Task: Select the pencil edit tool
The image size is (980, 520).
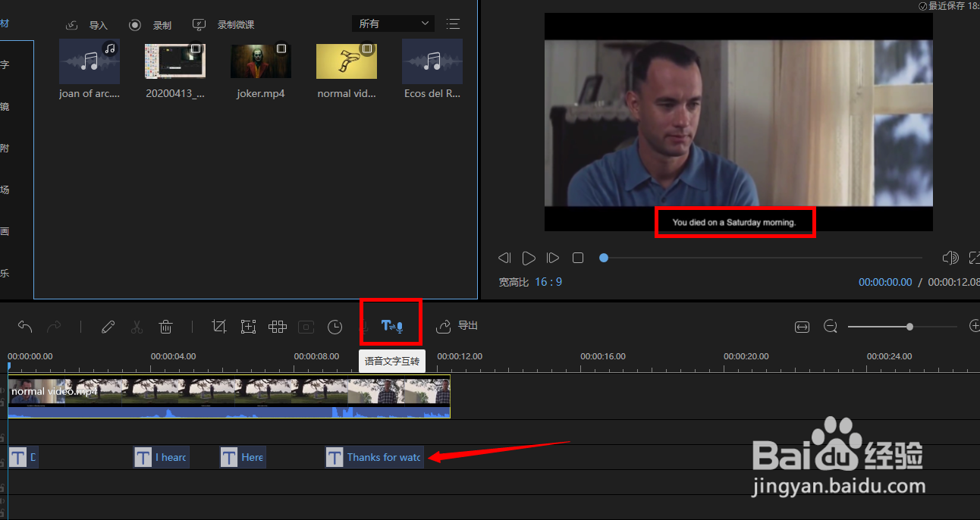Action: tap(108, 327)
